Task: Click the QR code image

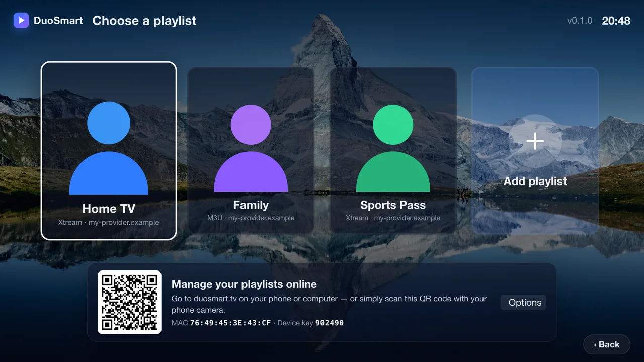Action: tap(129, 302)
